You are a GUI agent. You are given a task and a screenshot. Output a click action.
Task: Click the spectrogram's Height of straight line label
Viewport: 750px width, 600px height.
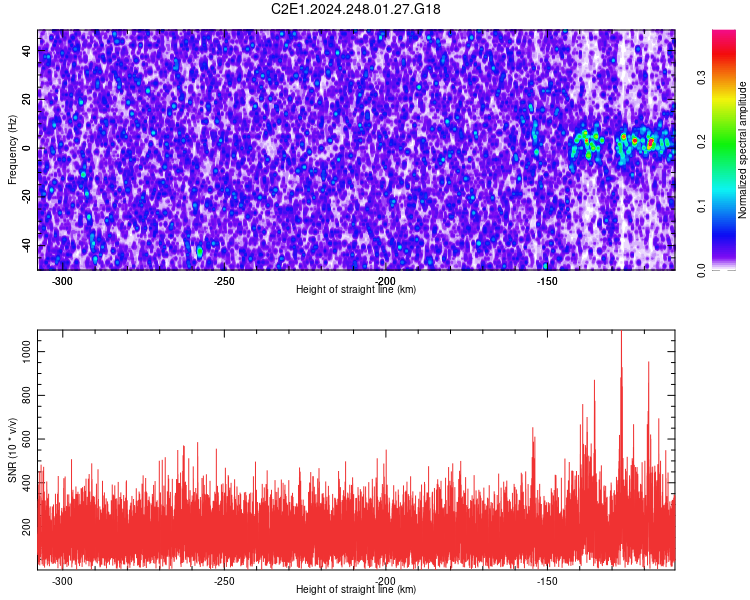[356, 289]
